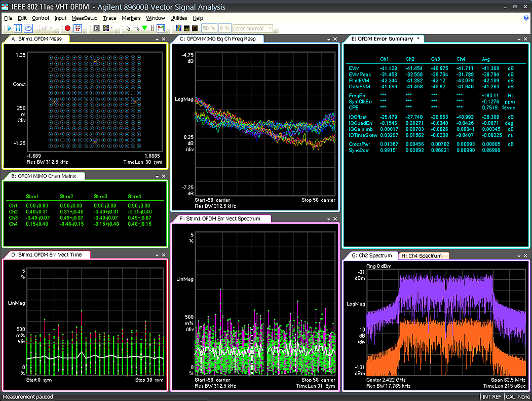Click the green marker triangle icon

point(145,28)
